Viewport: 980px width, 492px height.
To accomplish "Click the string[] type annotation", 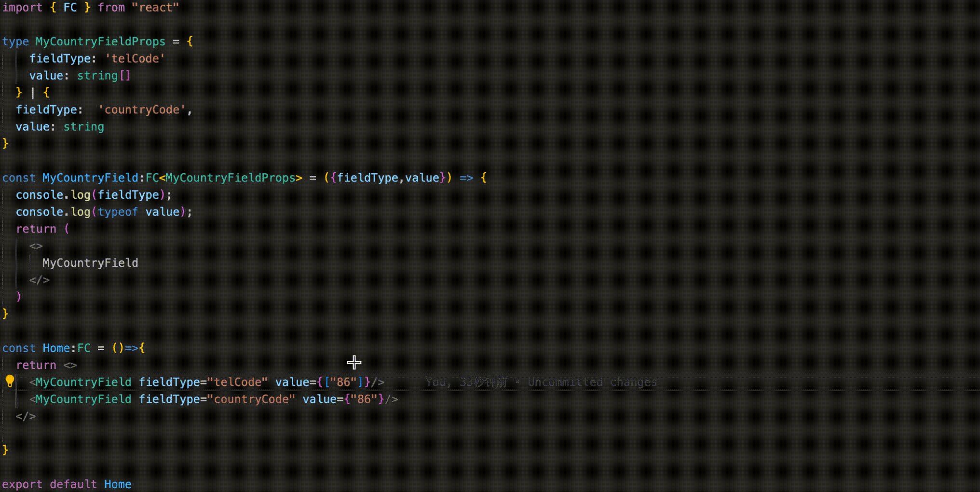I will [104, 76].
